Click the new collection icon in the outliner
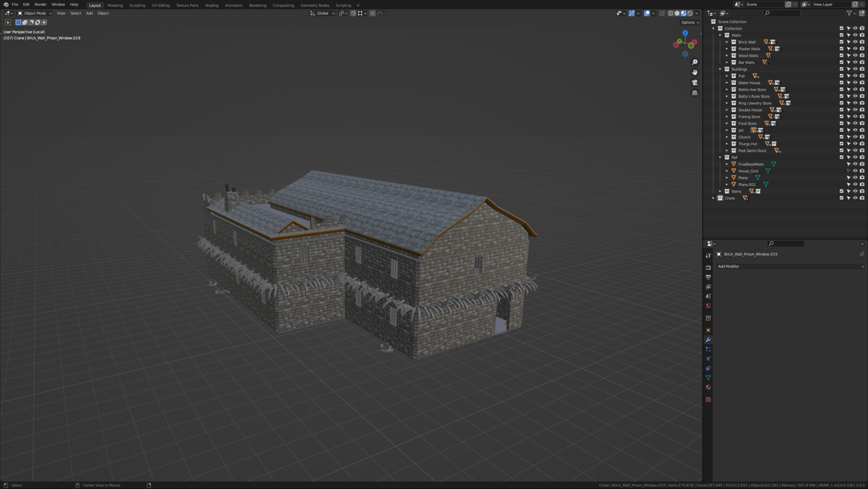The image size is (868, 489). tap(861, 13)
